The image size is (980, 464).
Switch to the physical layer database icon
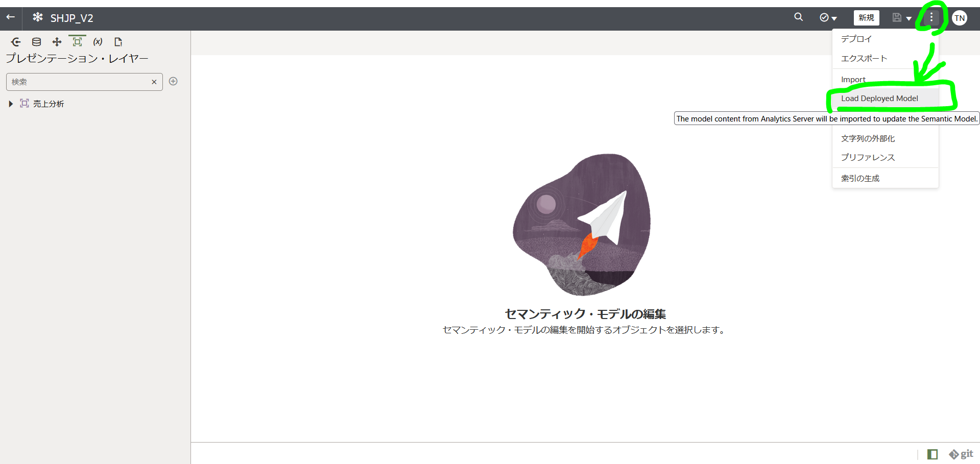(x=36, y=42)
